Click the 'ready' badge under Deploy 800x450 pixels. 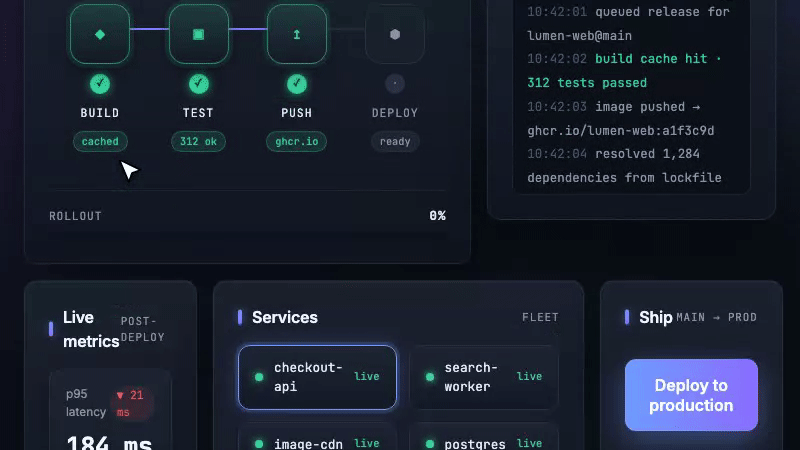[395, 141]
